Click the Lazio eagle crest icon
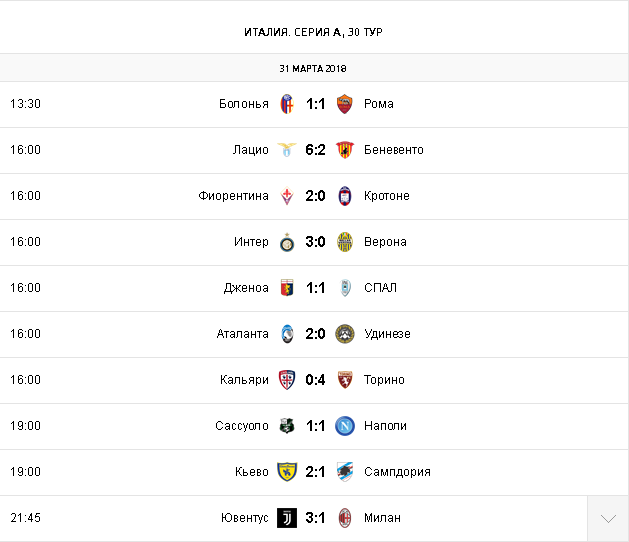The width and height of the screenshot is (629, 542). pyautogui.click(x=287, y=150)
